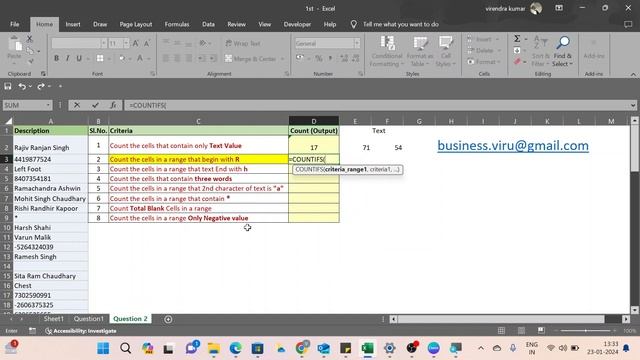
Task: Click the Fill Color bucket icon
Action: pos(122,58)
